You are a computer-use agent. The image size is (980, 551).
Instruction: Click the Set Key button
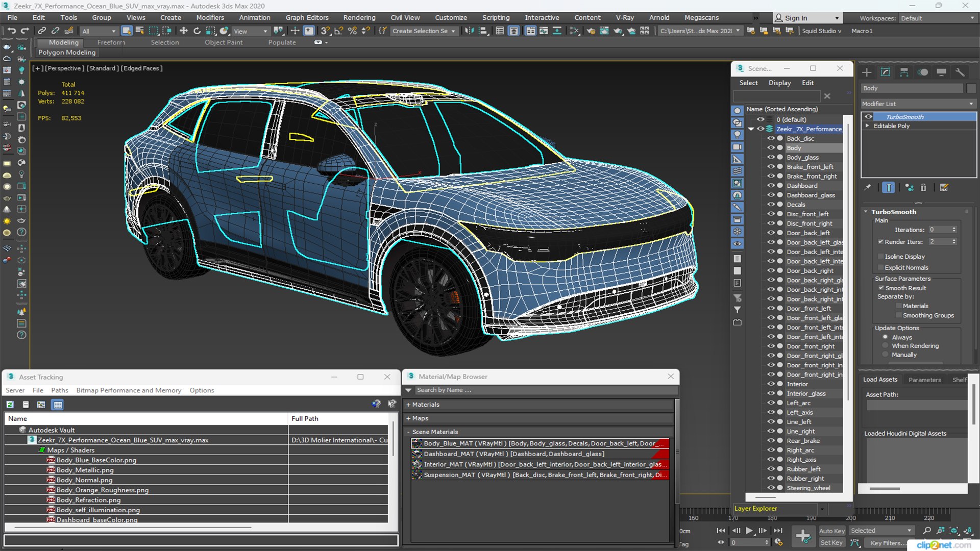tap(831, 543)
